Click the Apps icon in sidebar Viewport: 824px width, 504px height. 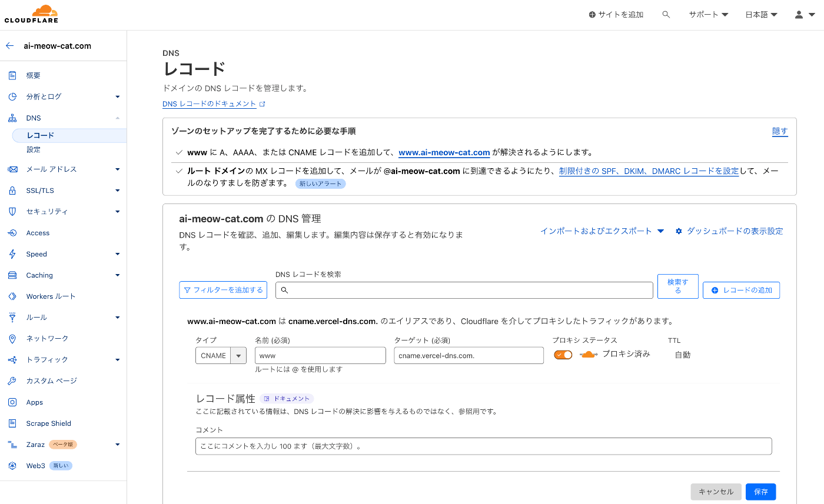click(x=12, y=402)
